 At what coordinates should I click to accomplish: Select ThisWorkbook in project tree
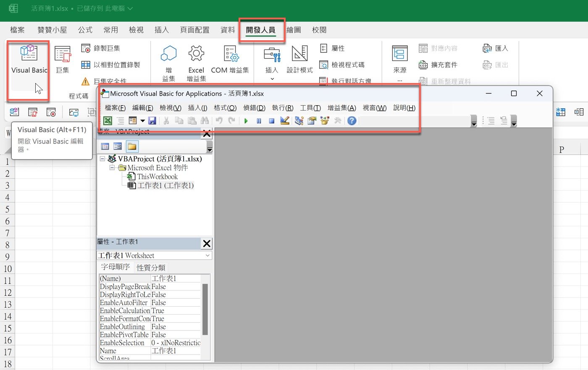[157, 177]
